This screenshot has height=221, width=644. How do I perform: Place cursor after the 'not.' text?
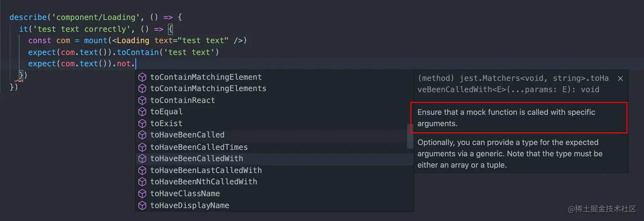(136, 64)
